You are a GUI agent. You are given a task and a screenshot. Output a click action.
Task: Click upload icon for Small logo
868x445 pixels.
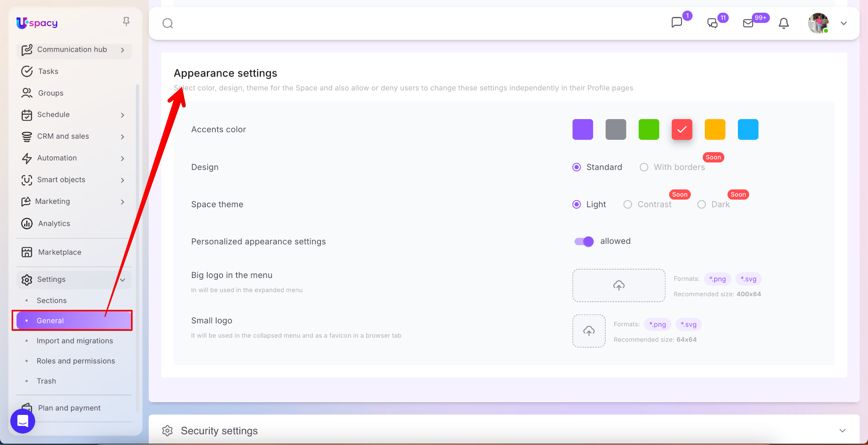pos(589,331)
